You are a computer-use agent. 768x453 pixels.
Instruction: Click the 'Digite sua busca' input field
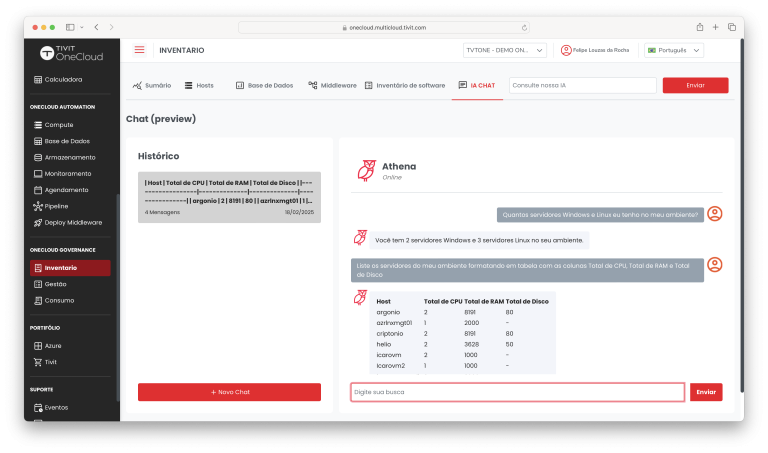517,392
